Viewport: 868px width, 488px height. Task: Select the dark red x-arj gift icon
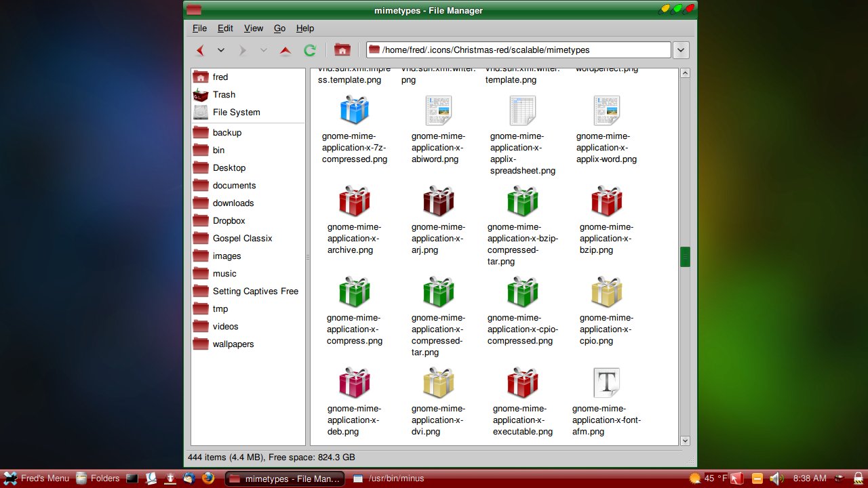pyautogui.click(x=438, y=201)
